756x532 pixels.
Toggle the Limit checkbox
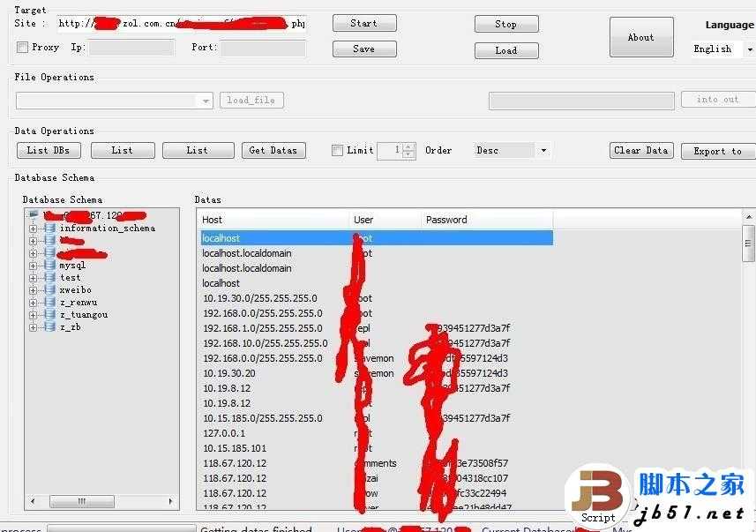point(338,151)
